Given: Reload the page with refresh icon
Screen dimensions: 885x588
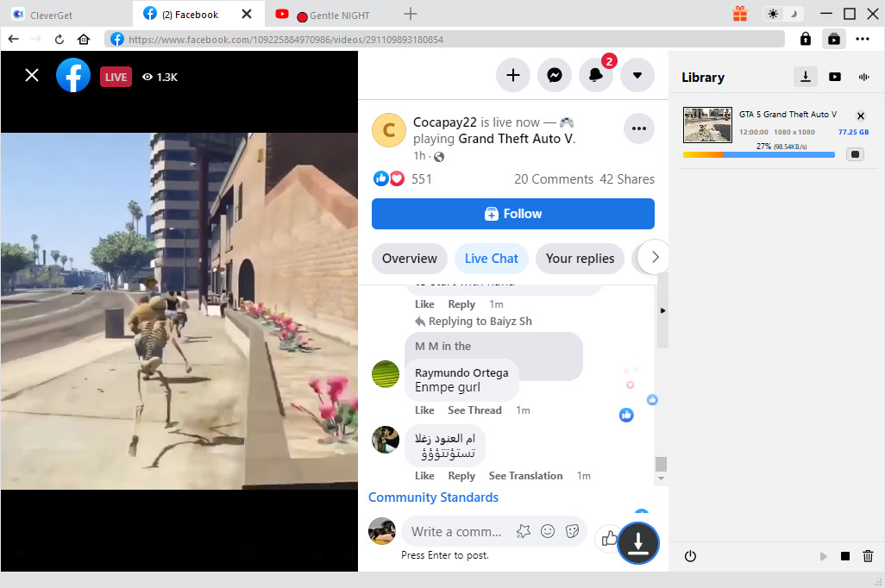Looking at the screenshot, I should tap(60, 39).
